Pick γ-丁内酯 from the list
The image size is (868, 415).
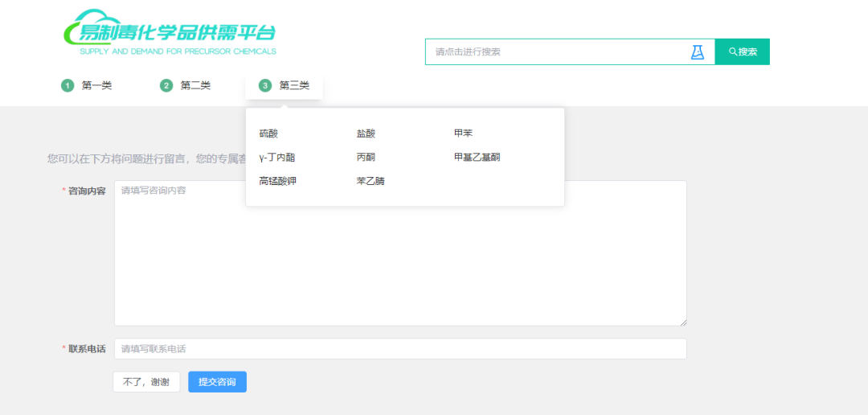click(x=277, y=158)
